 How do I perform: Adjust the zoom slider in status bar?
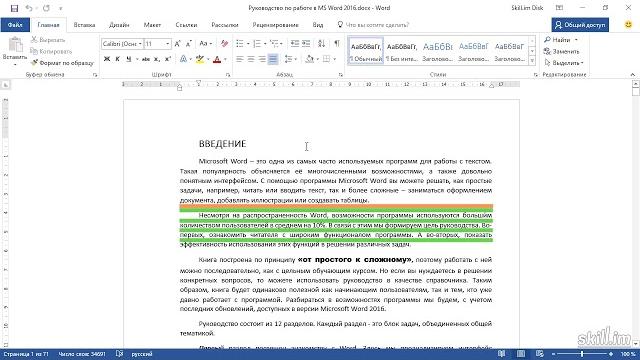(x=582, y=354)
